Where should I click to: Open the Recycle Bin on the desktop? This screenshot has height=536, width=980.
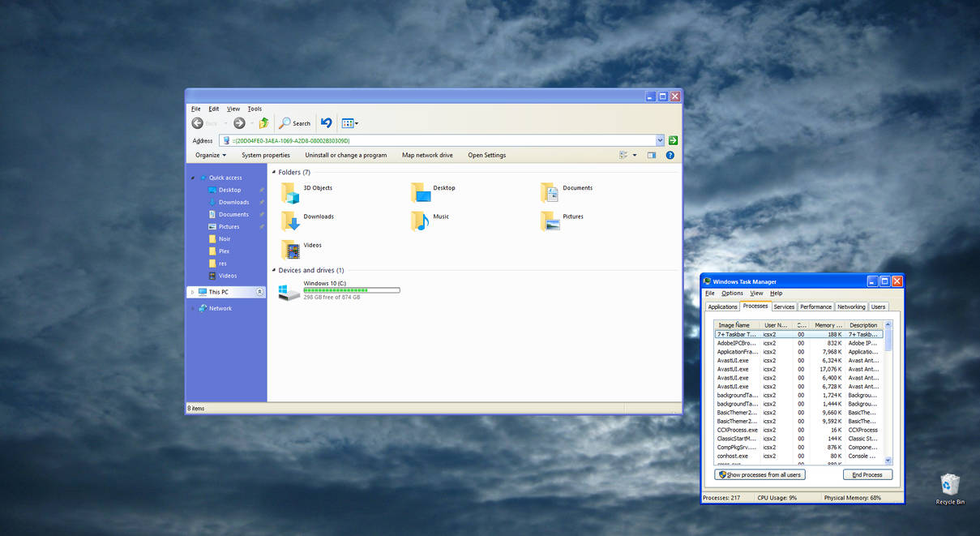[950, 485]
